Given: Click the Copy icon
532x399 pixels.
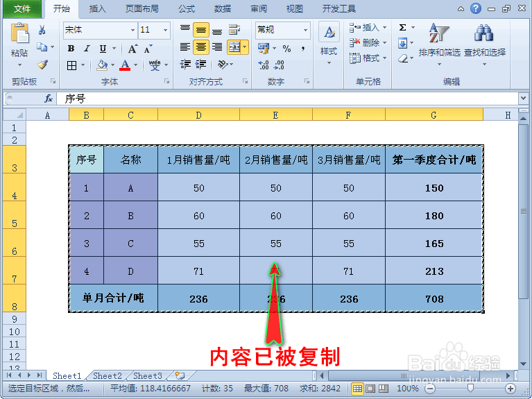Looking at the screenshot, I should (42, 47).
